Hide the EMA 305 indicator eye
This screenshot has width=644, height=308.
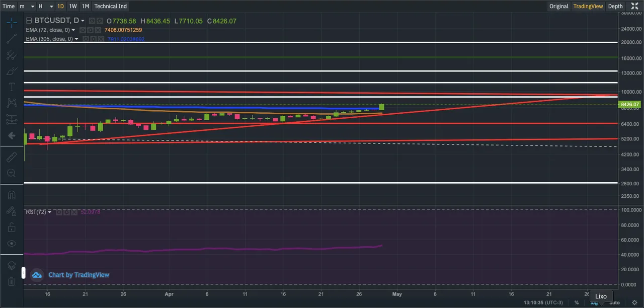[x=86, y=39]
